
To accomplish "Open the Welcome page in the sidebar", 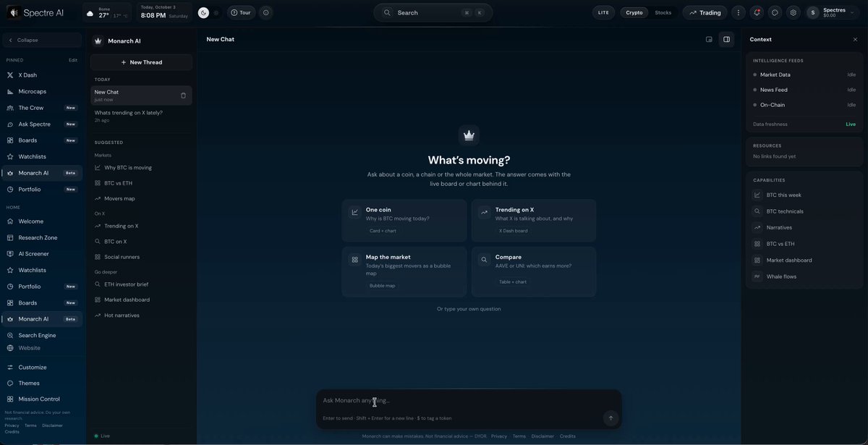I will click(x=43, y=221).
